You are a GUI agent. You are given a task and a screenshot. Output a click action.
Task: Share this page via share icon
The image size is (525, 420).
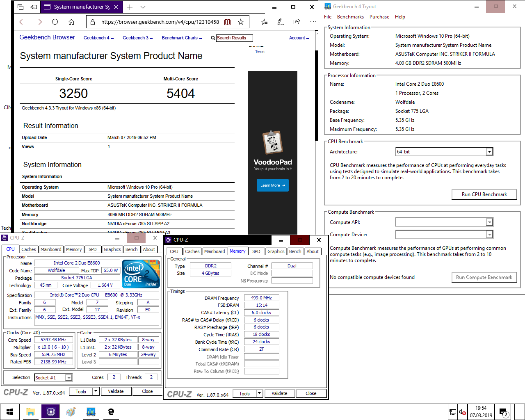[297, 22]
